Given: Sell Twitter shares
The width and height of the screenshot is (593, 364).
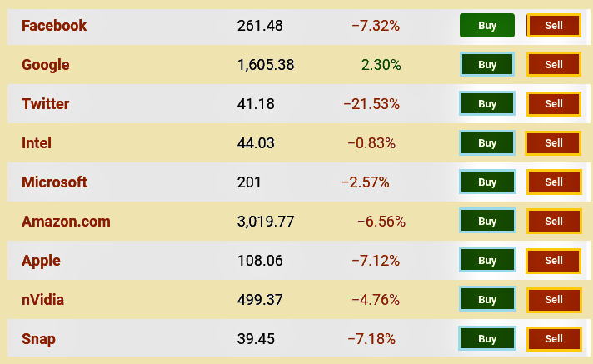Looking at the screenshot, I should 554,103.
